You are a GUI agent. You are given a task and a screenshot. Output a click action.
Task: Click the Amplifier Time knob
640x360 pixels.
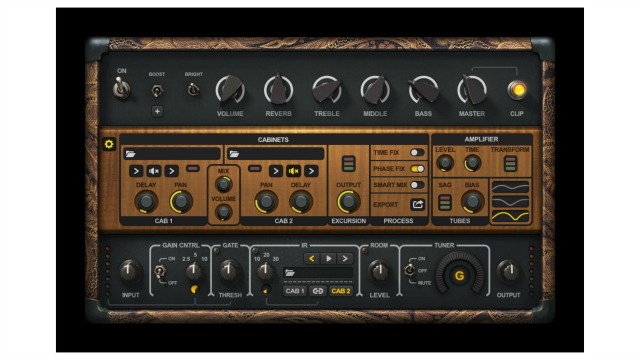tap(472, 163)
